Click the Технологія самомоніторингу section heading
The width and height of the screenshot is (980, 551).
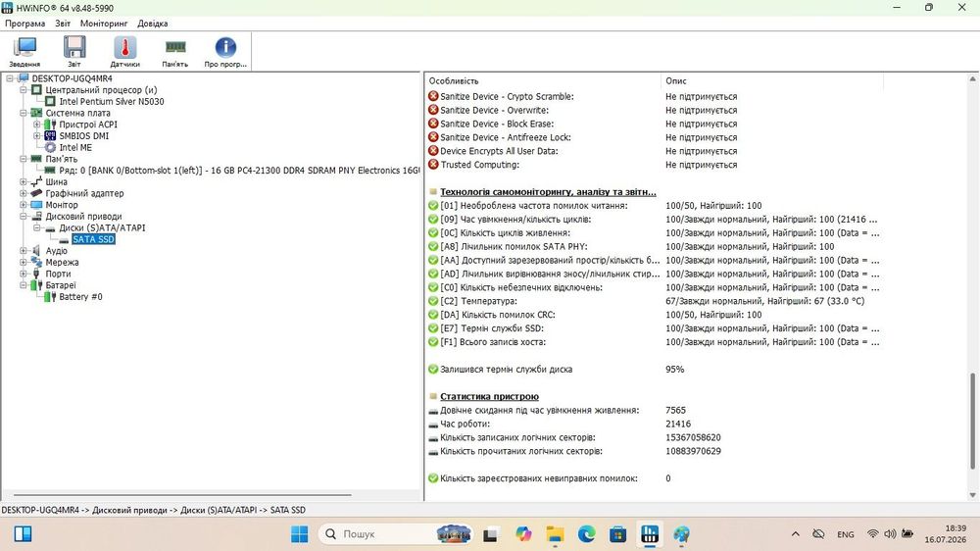pos(548,192)
